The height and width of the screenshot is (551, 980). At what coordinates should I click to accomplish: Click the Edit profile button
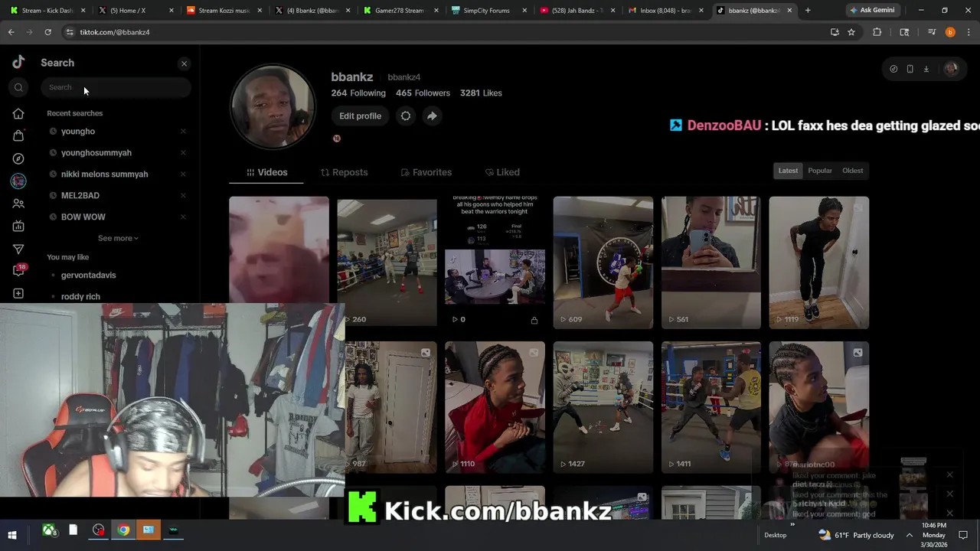[360, 116]
